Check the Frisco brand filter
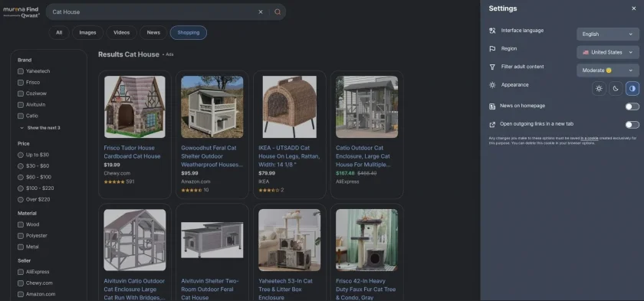The width and height of the screenshot is (644, 301). pyautogui.click(x=21, y=83)
